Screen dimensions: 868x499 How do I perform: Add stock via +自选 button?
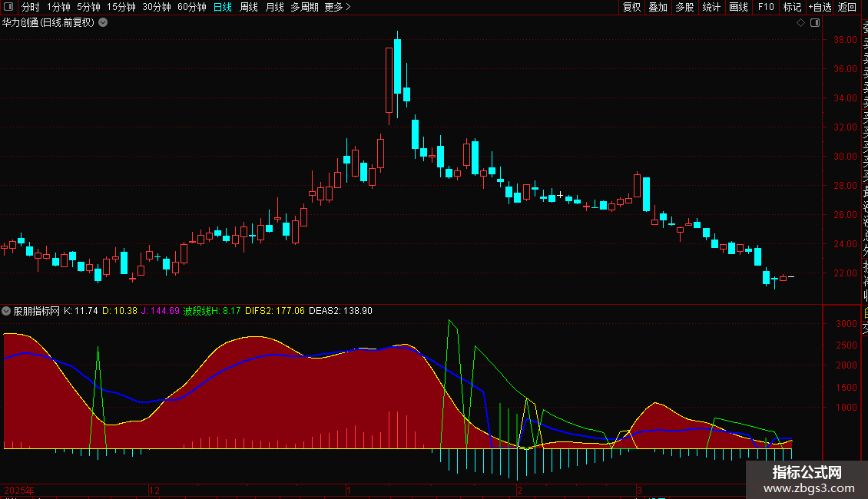click(820, 7)
